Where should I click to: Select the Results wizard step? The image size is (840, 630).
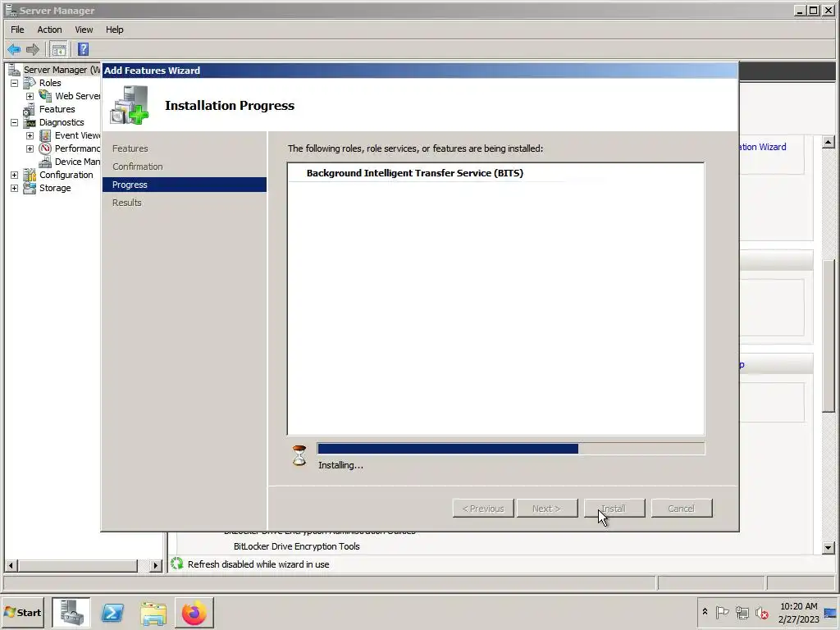pos(127,203)
